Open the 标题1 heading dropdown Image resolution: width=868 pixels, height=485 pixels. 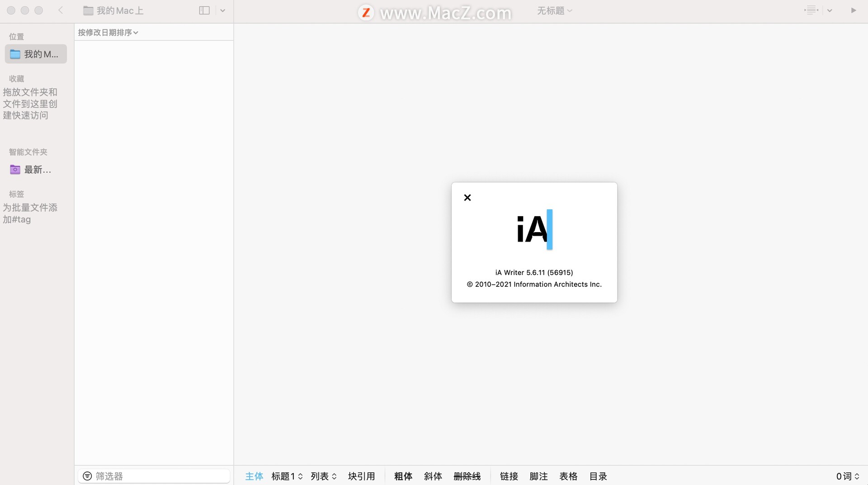(x=287, y=476)
